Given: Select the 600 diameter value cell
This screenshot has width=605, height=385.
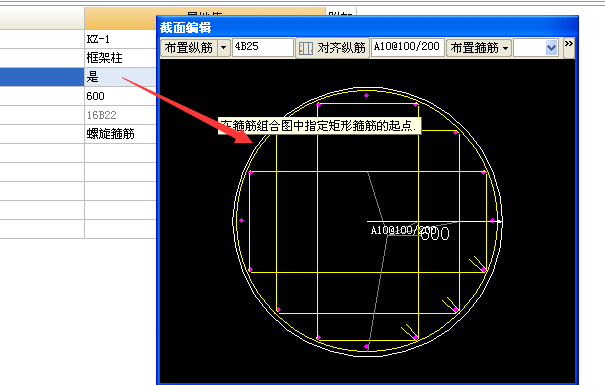Looking at the screenshot, I should coord(120,96).
